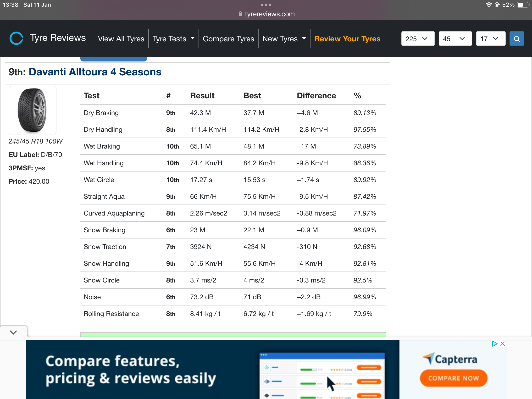Select the Dry Handling row label
532x399 pixels.
click(103, 130)
